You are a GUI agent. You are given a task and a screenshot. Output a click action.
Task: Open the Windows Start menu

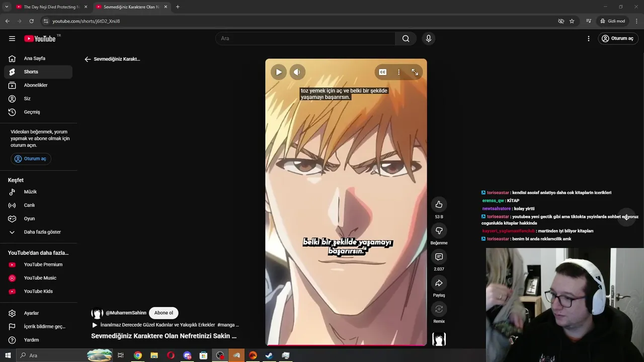[8, 355]
